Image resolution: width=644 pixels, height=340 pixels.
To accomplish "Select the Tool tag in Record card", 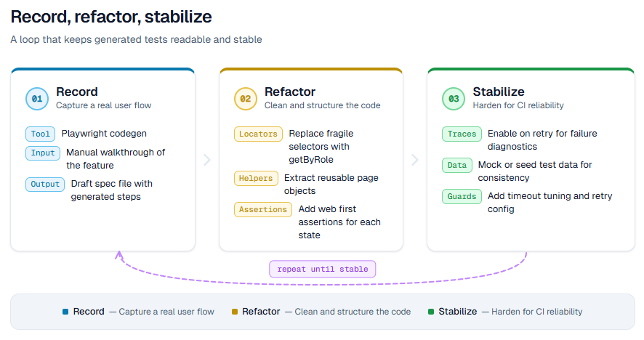I will click(x=40, y=134).
